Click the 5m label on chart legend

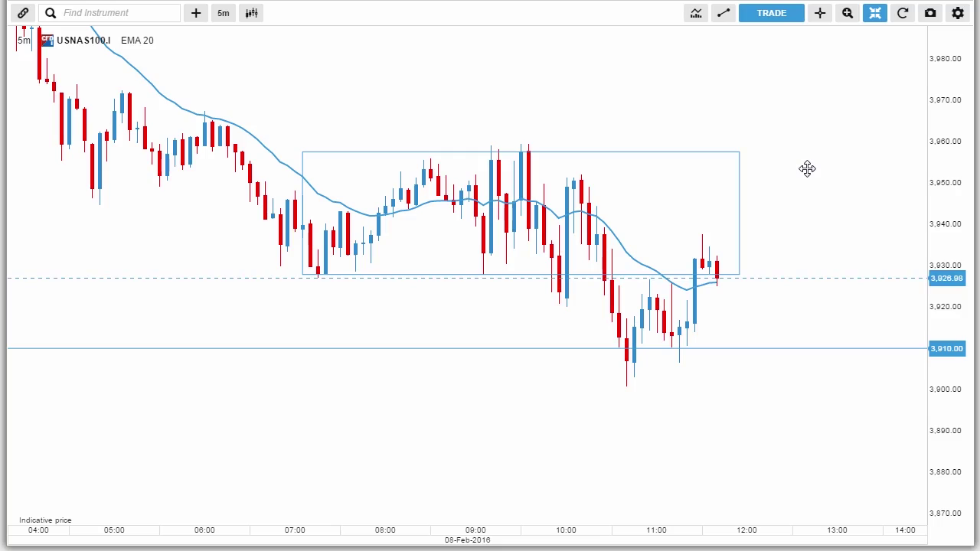(x=24, y=41)
